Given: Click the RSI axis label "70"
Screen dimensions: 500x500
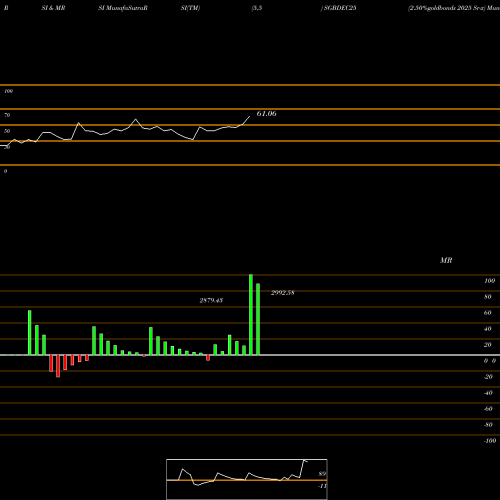Looking at the screenshot, I should tap(7, 115).
